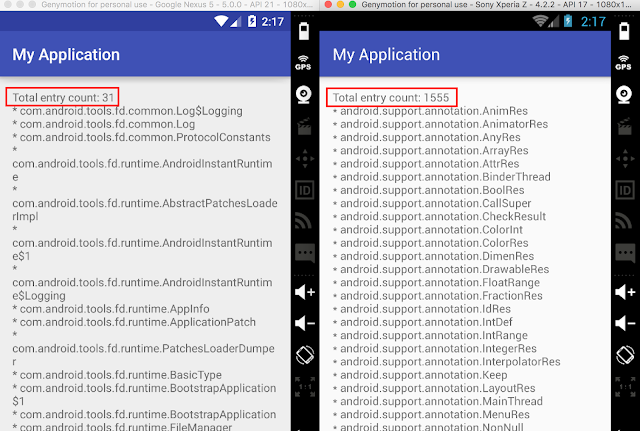Rotate the Xperia Z emulator screen
640x431 pixels.
[x=625, y=355]
